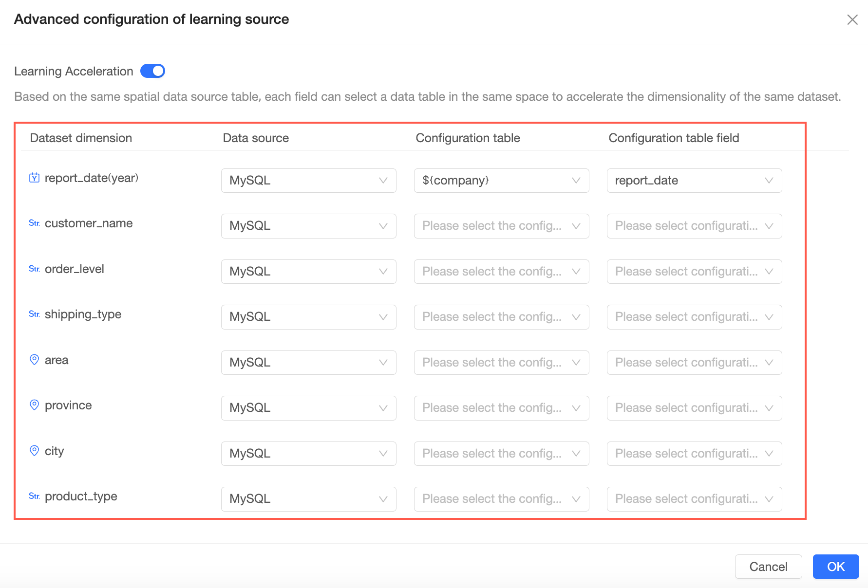This screenshot has width=868, height=588.
Task: Click the Data source column header
Action: click(256, 138)
